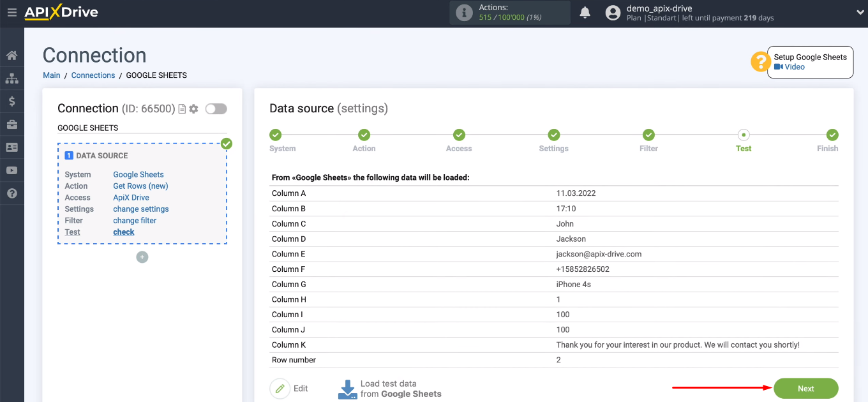The width and height of the screenshot is (868, 402).
Task: Open the hamburger menu icon
Action: click(x=11, y=12)
